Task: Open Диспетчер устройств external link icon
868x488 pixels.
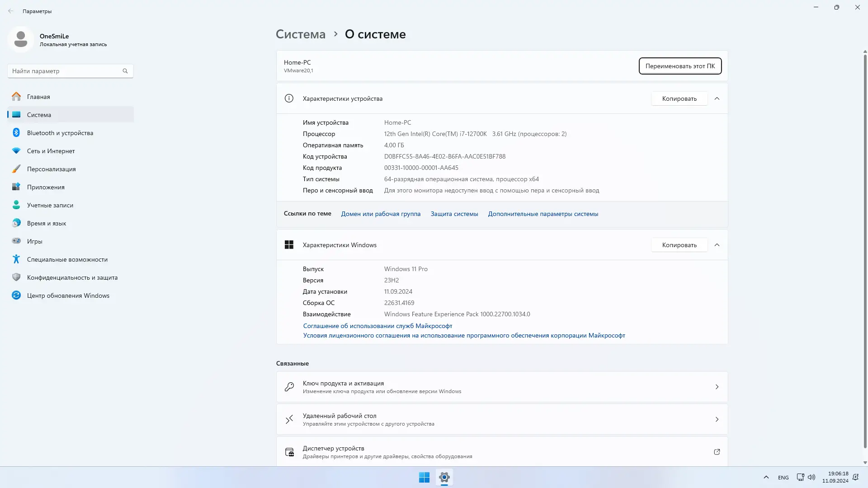Action: tap(717, 452)
